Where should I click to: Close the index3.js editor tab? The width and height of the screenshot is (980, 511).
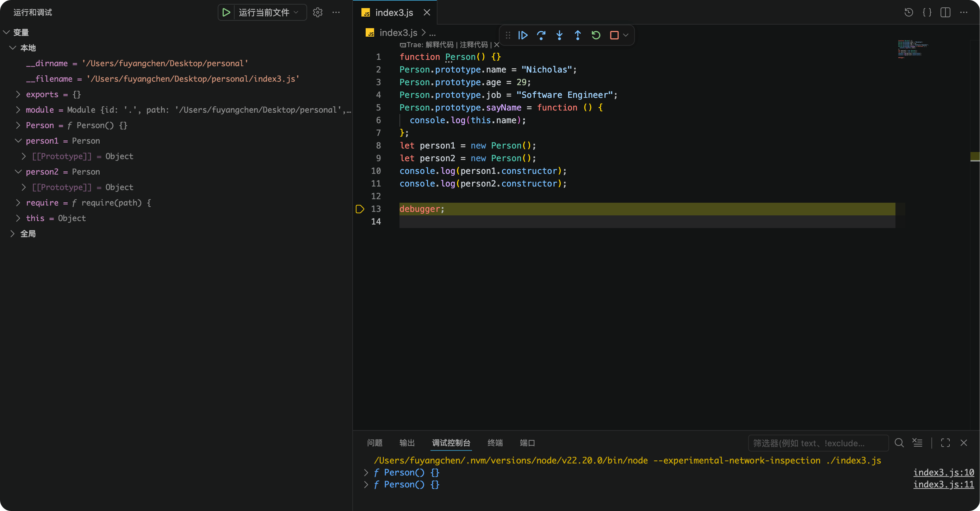click(427, 13)
